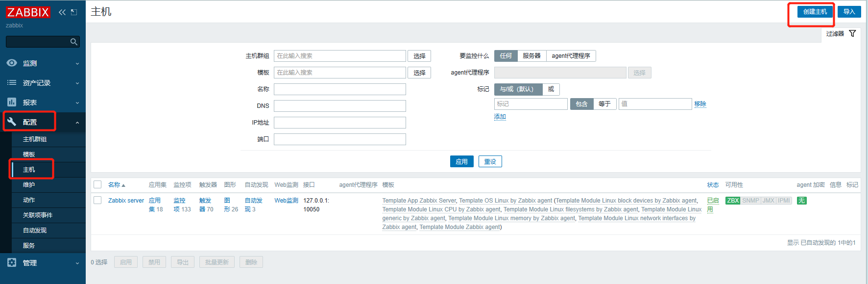The image size is (868, 284).
Task: Click the SNMP availability badge
Action: click(x=750, y=201)
